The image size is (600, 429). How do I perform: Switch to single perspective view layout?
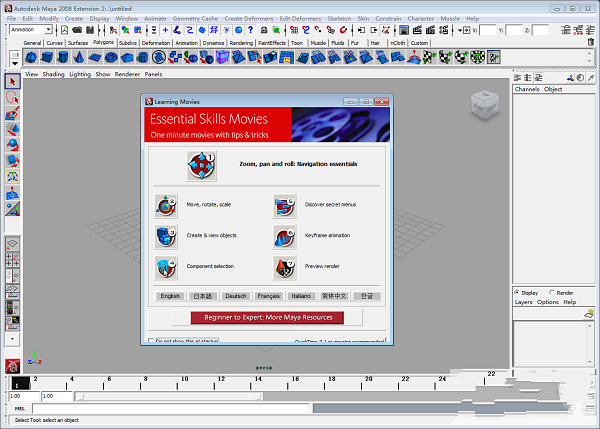coord(12,244)
